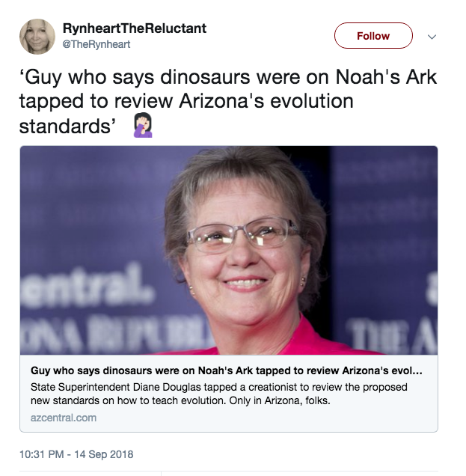Click the word "standards'" in the tweet

pos(67,126)
